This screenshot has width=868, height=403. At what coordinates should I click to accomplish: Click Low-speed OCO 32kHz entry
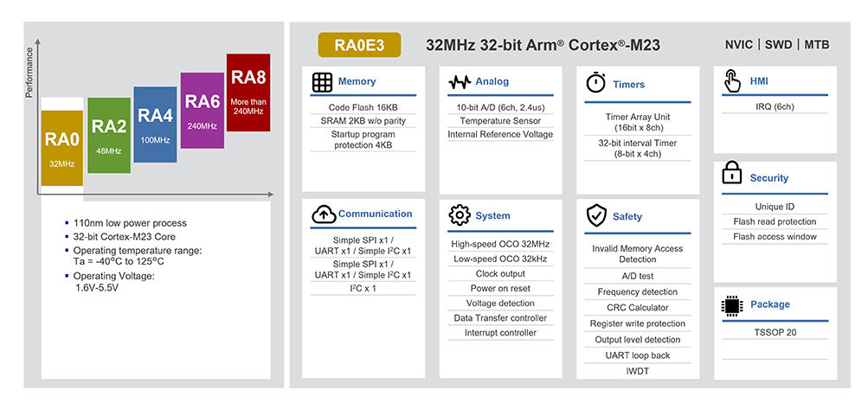500,259
